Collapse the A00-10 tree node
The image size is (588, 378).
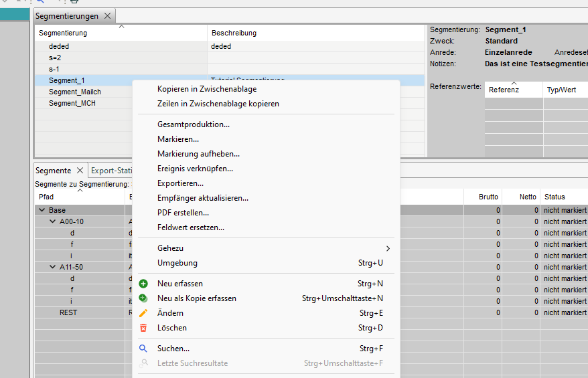53,221
